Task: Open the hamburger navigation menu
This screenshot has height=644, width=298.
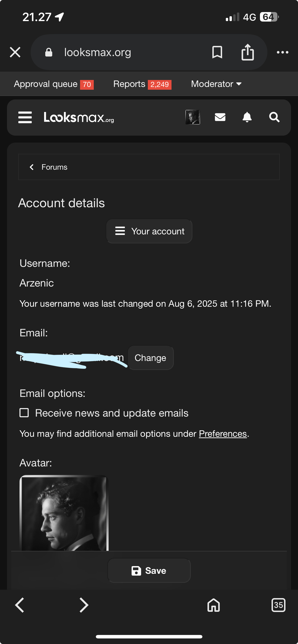Action: click(25, 117)
